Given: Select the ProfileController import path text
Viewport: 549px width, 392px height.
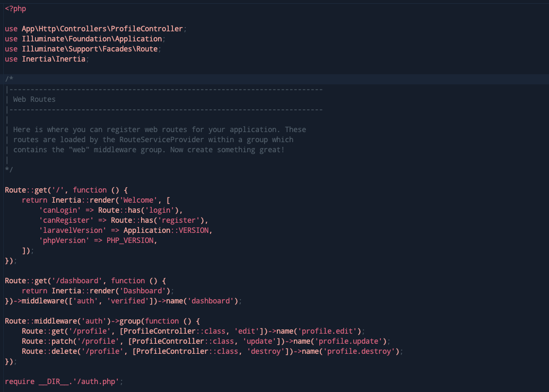Looking at the screenshot, I should [x=103, y=29].
